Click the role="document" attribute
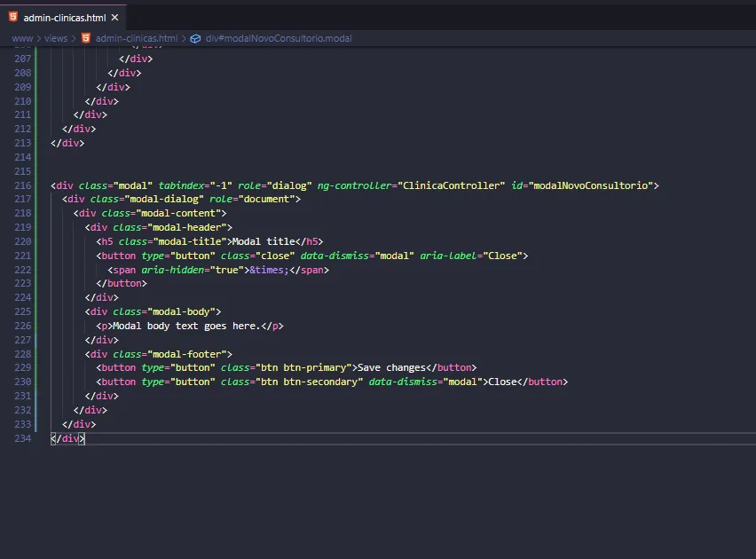 click(252, 199)
